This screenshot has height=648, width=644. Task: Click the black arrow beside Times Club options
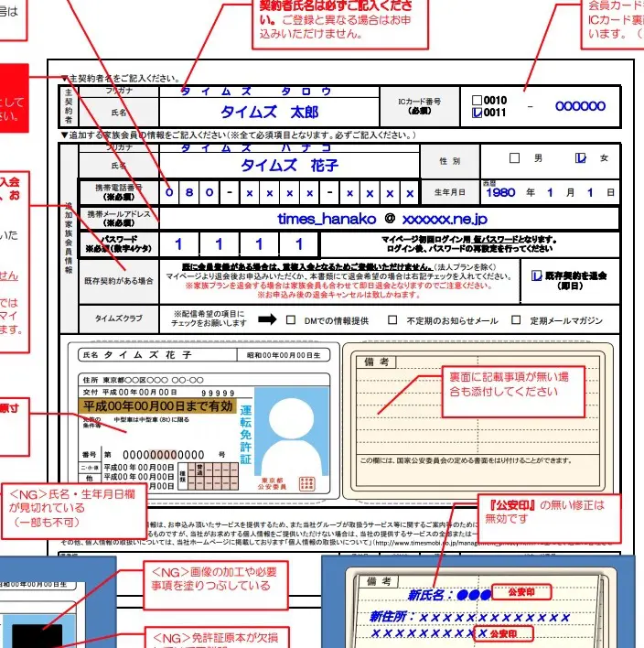[x=267, y=320]
